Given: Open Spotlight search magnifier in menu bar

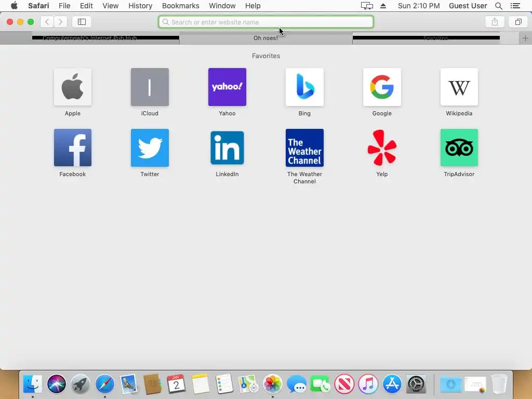Looking at the screenshot, I should tap(498, 6).
